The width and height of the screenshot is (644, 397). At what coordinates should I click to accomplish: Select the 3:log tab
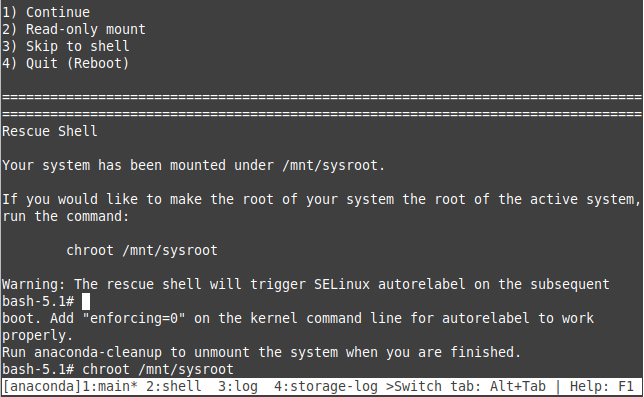click(x=238, y=386)
